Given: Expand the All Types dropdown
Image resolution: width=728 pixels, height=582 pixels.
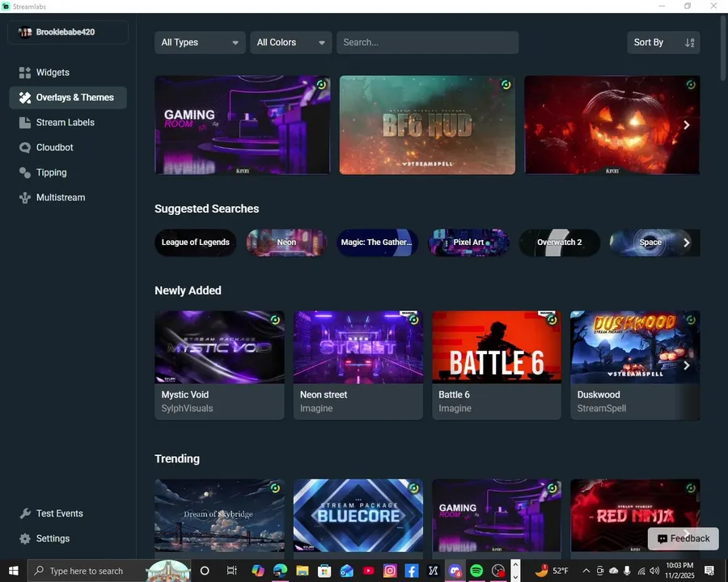Looking at the screenshot, I should pos(200,43).
